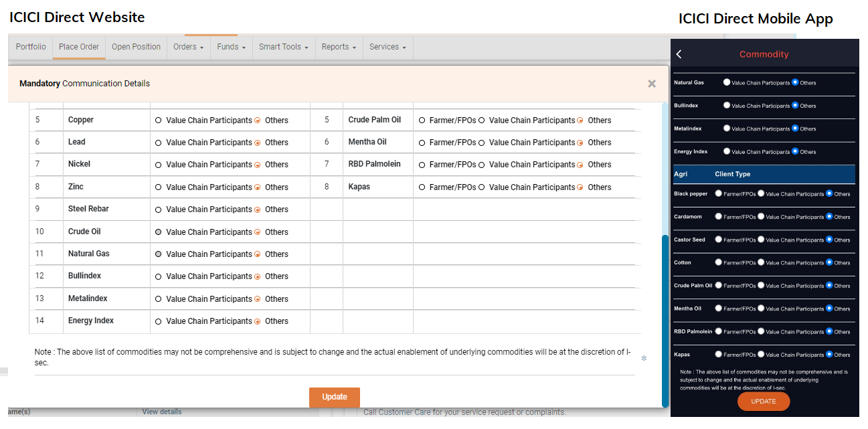The width and height of the screenshot is (868, 429).
Task: Choose Farmer/FPOs for Mentha Oil on website
Action: [x=422, y=143]
